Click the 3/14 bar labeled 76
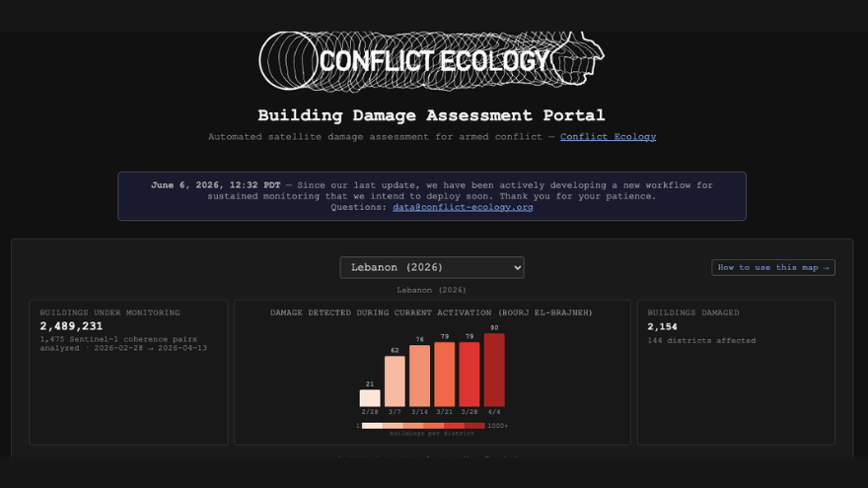868x488 pixels. tap(419, 376)
